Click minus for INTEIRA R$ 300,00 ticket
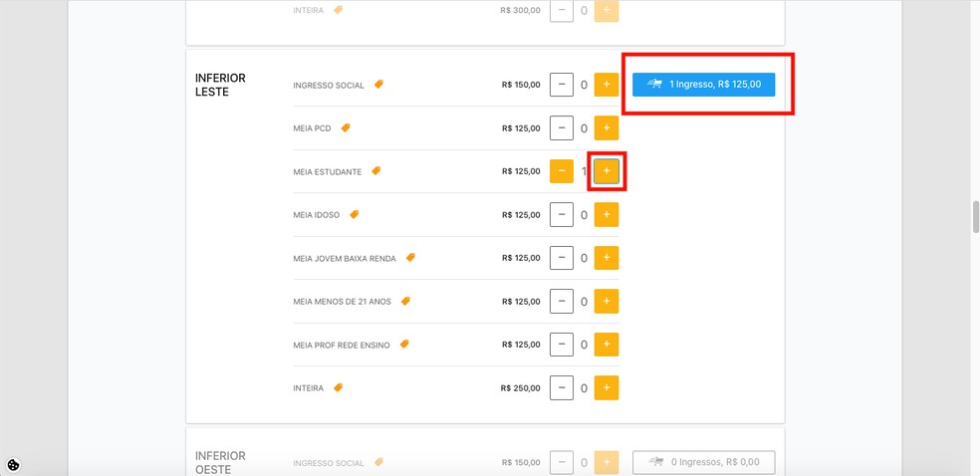The image size is (980, 476). click(x=562, y=11)
